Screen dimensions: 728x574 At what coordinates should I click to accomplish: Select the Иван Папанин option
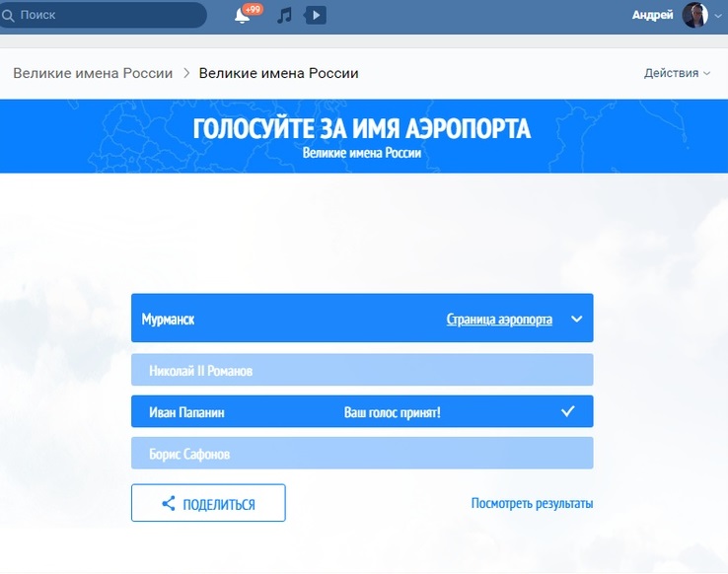(362, 411)
